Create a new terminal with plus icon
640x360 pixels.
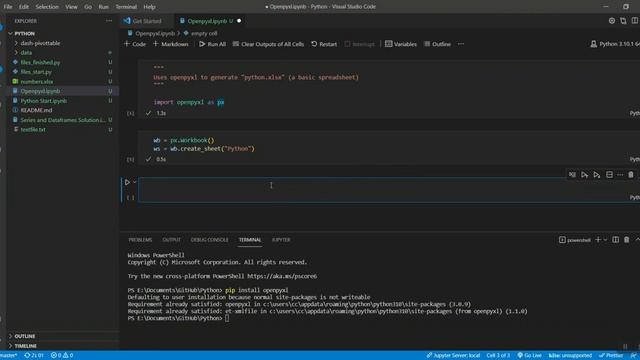(598, 240)
